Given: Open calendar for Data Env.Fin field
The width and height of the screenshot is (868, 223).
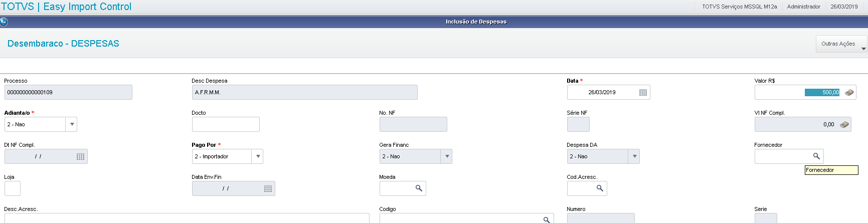Looking at the screenshot, I should click(x=268, y=189).
